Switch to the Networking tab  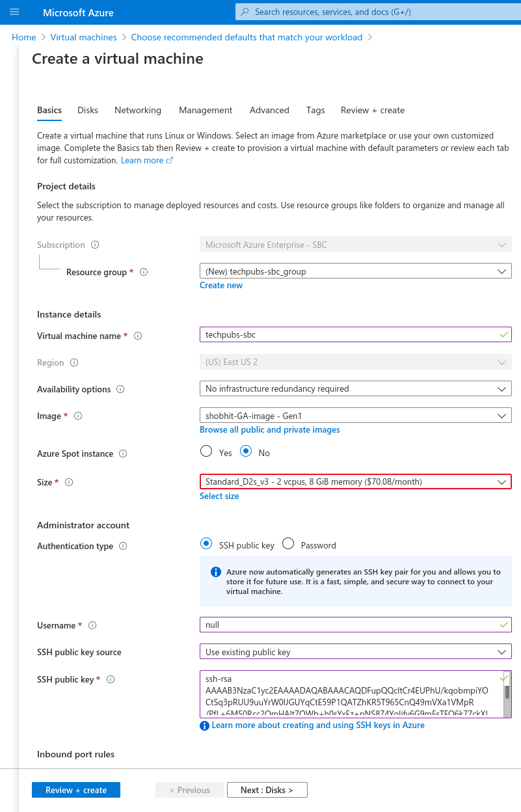138,110
